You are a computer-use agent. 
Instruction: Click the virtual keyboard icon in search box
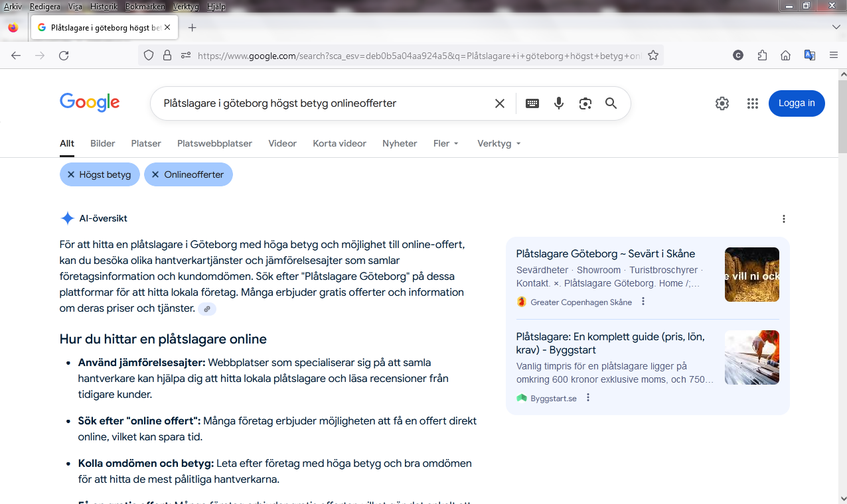click(x=532, y=103)
